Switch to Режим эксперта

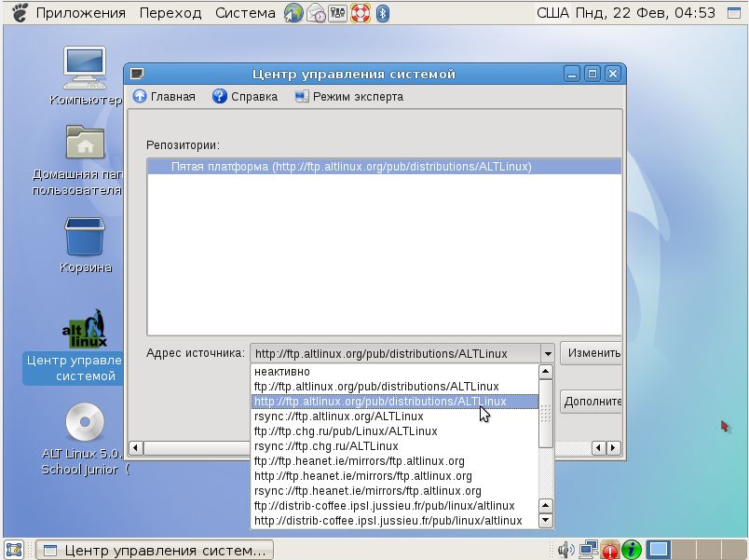coord(349,97)
